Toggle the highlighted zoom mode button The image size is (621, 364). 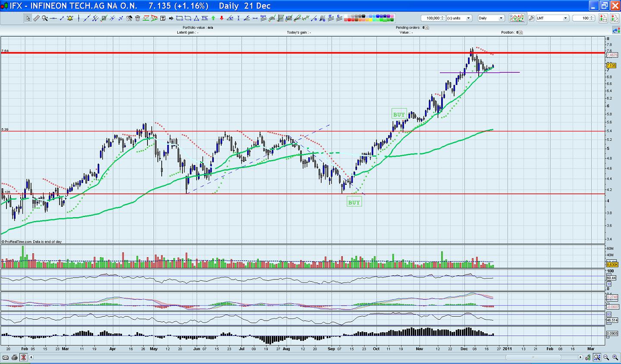(x=597, y=357)
